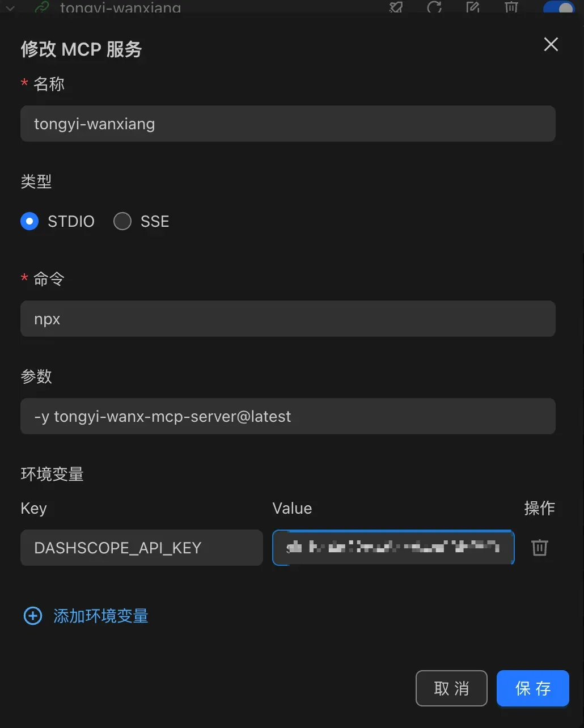Select the STDIO type radio button

[x=29, y=221]
